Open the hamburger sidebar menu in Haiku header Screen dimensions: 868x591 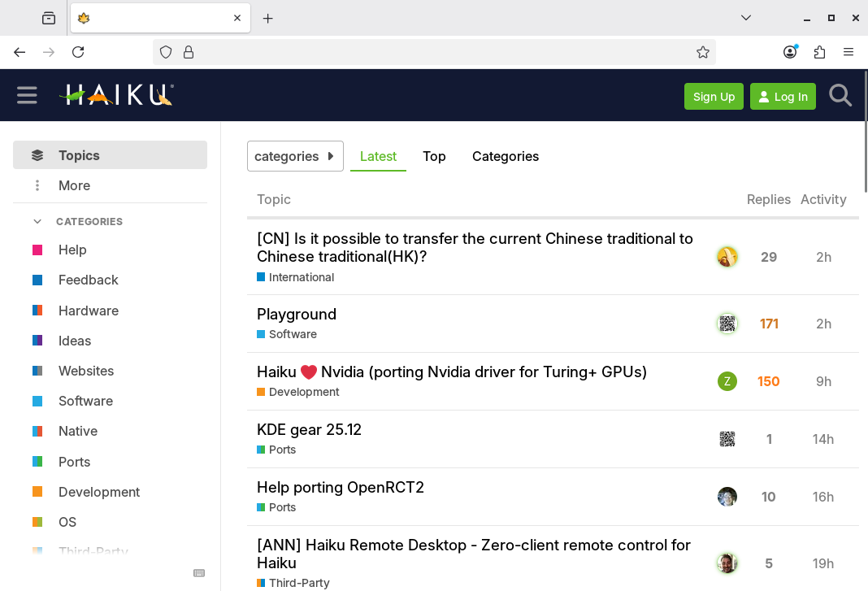(27, 95)
